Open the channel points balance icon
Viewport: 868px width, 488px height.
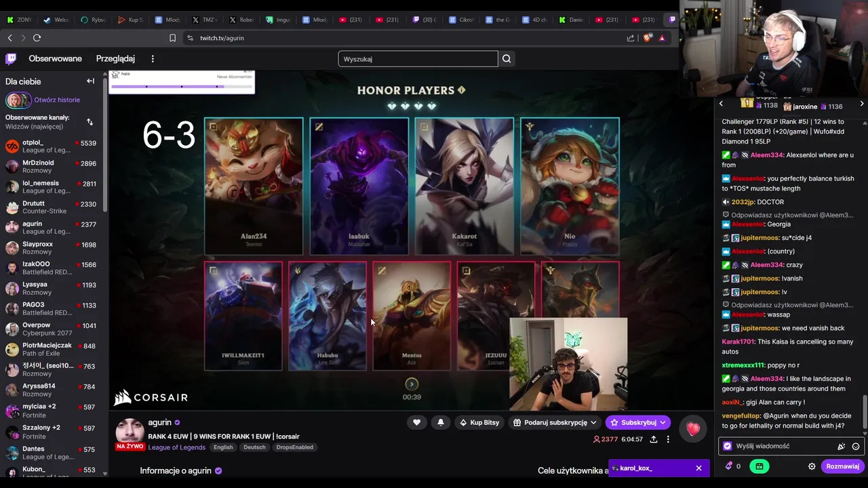tap(733, 466)
